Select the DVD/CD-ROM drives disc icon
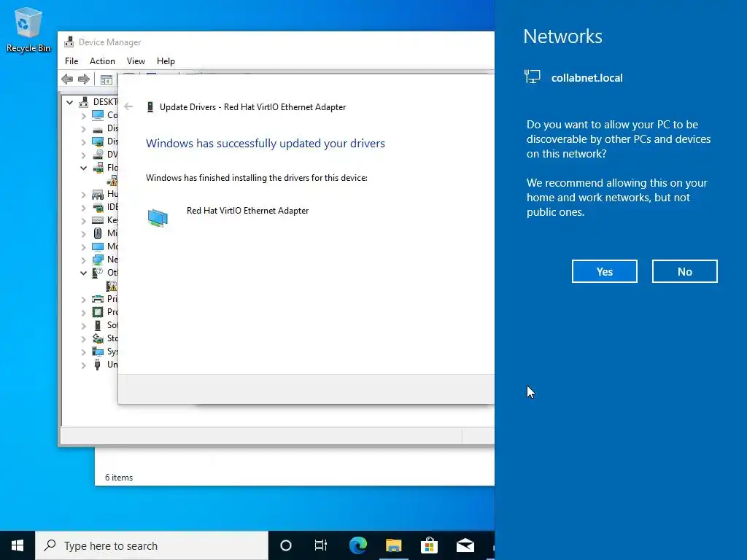The height and width of the screenshot is (560, 747). (98, 155)
